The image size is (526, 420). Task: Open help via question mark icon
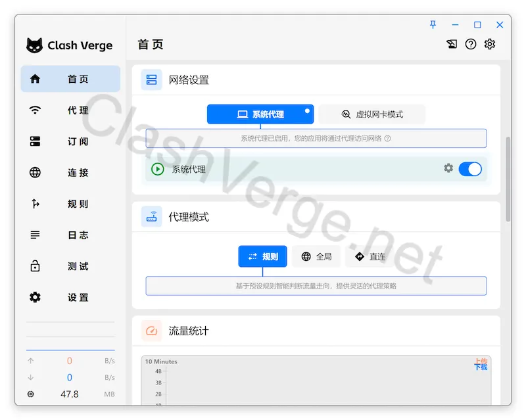pos(471,44)
